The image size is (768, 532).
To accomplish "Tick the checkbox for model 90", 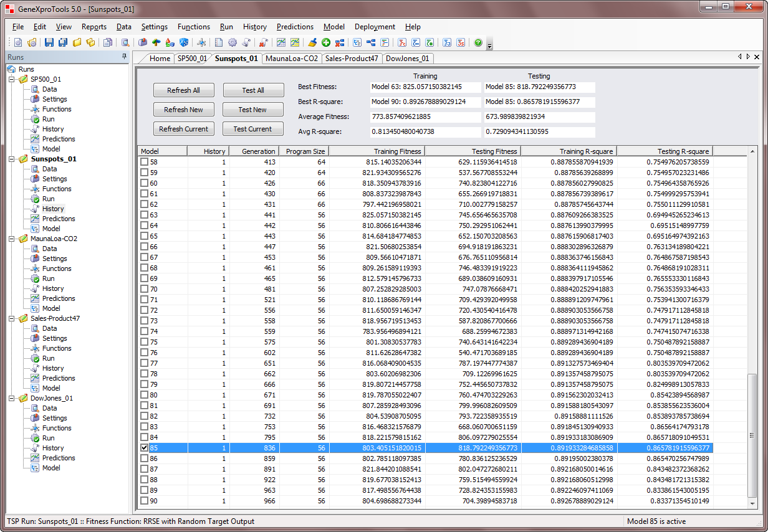I will pos(145,500).
